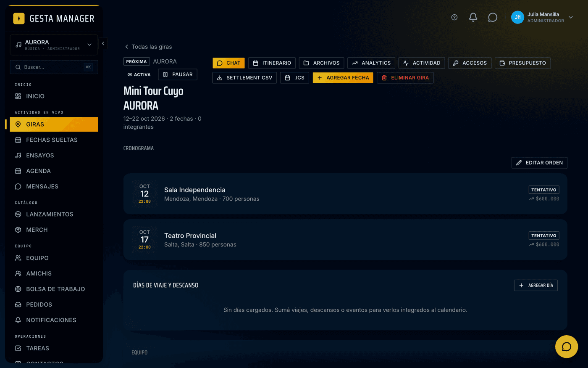Click the Salta, Salta · 850 personas text
This screenshot has height=368, width=588.
point(200,245)
